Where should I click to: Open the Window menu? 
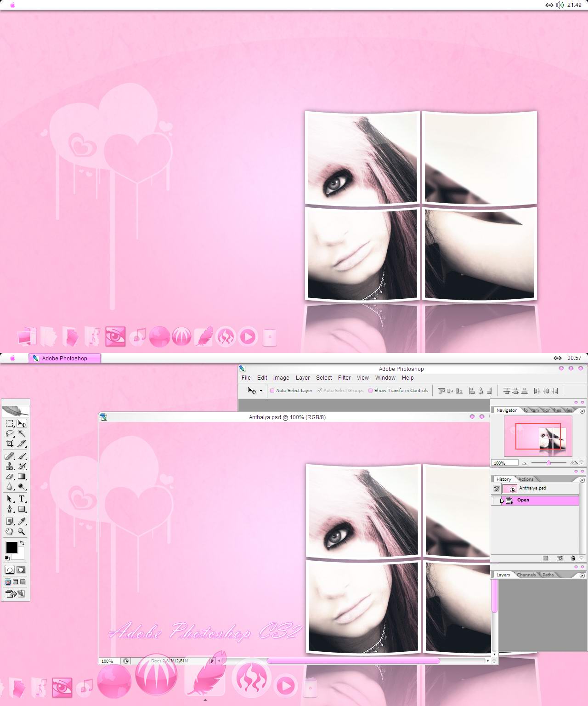click(x=385, y=378)
